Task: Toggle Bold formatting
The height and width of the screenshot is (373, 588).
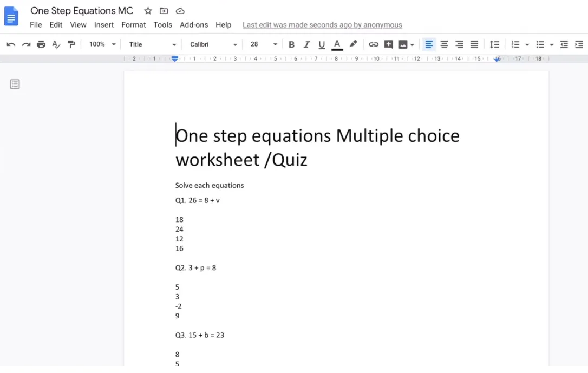Action: 291,44
